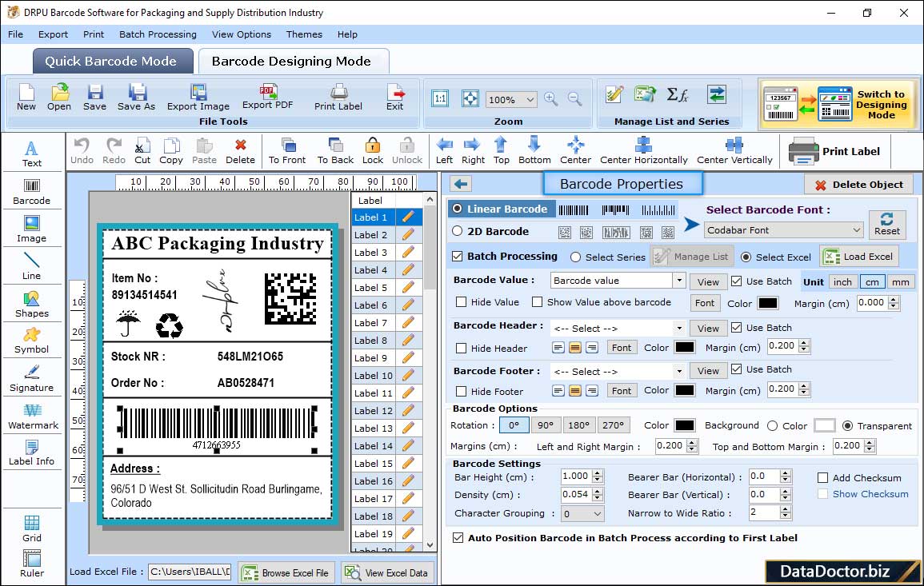The image size is (924, 586).
Task: Click the Barcode Value color swatch
Action: point(767,303)
